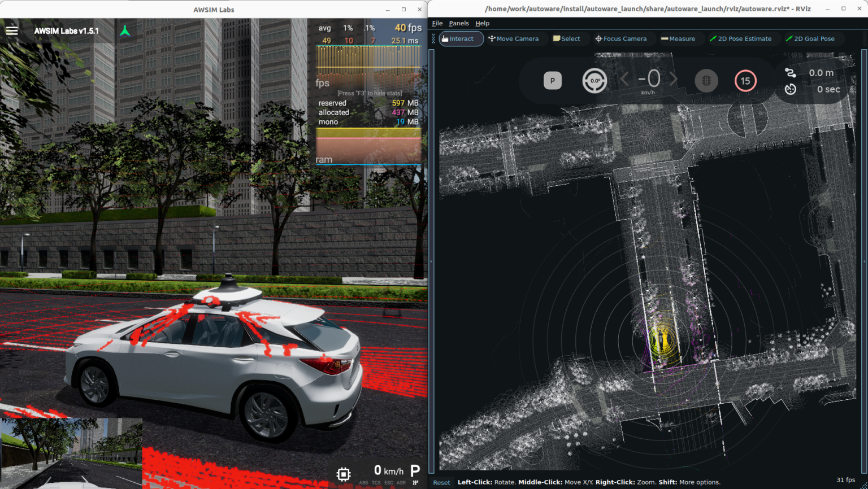
Task: Expand the collapsed left panel handle in RViz
Action: coord(432,261)
